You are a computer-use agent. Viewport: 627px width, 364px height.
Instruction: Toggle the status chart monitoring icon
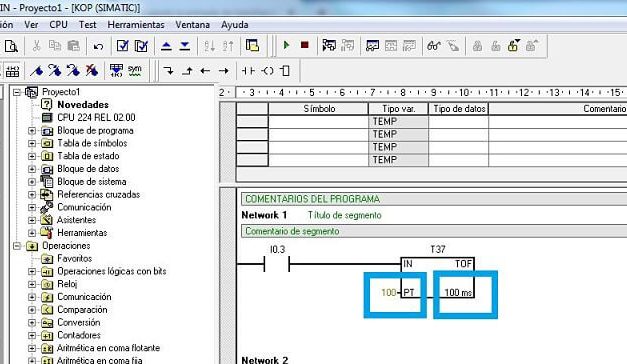point(372,46)
